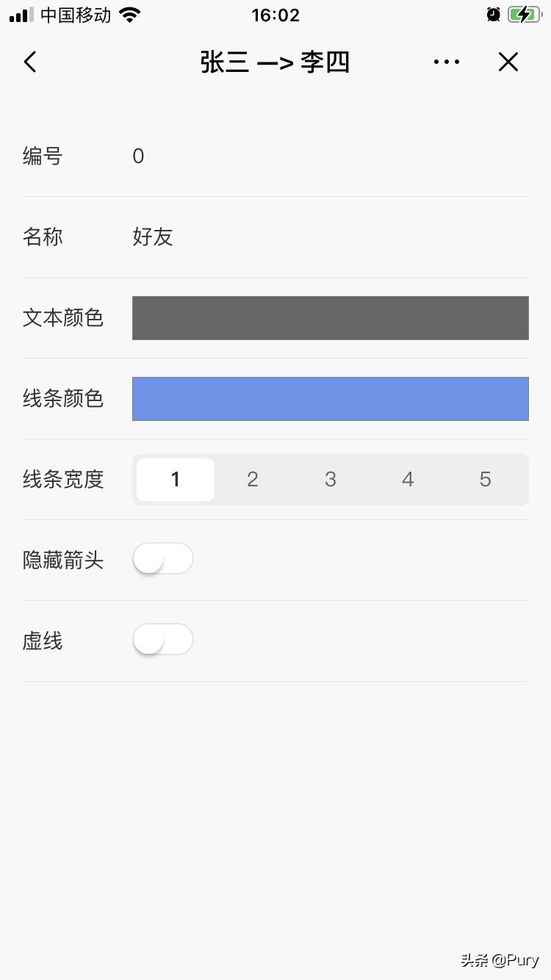Tap the alarm clock status icon
This screenshot has width=551, height=980.
point(493,15)
